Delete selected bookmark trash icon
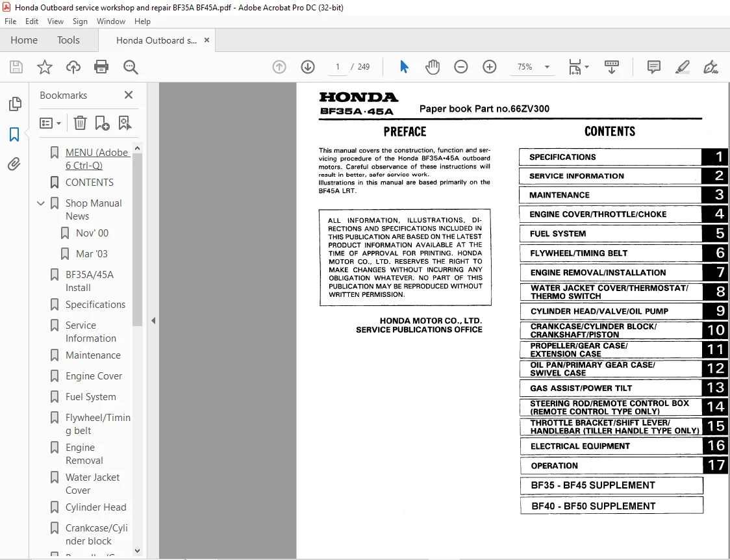730x560 pixels. [80, 123]
